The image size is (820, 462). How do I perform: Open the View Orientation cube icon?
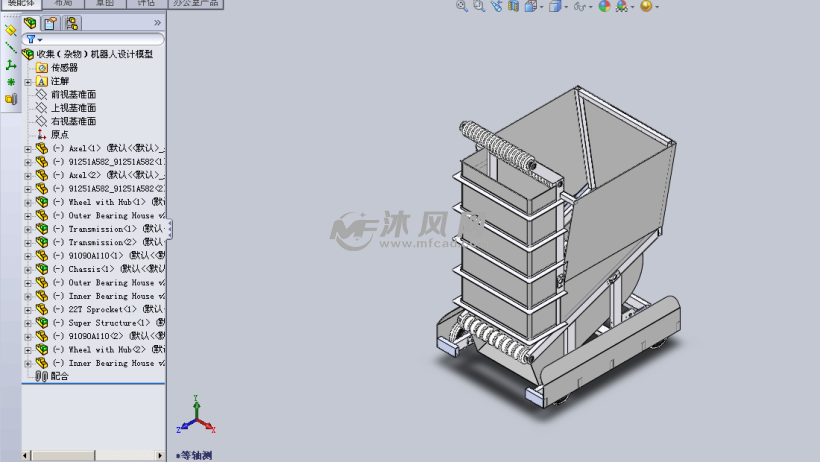[x=531, y=6]
